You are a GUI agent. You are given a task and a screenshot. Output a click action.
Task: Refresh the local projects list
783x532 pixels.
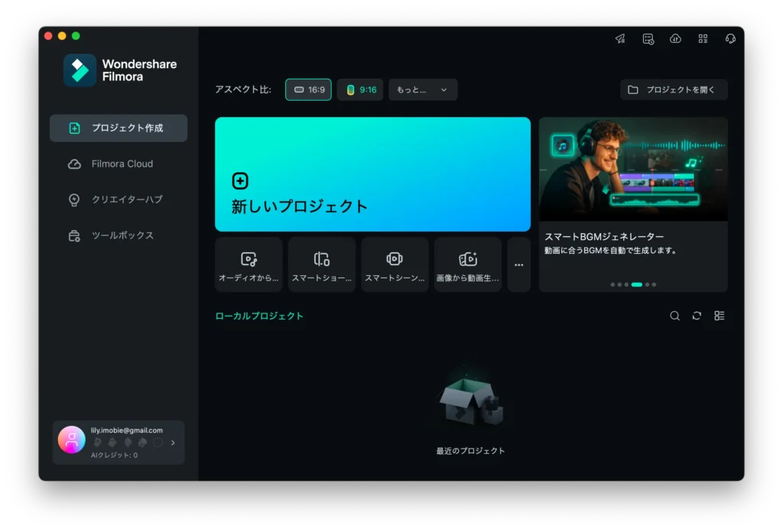click(697, 316)
